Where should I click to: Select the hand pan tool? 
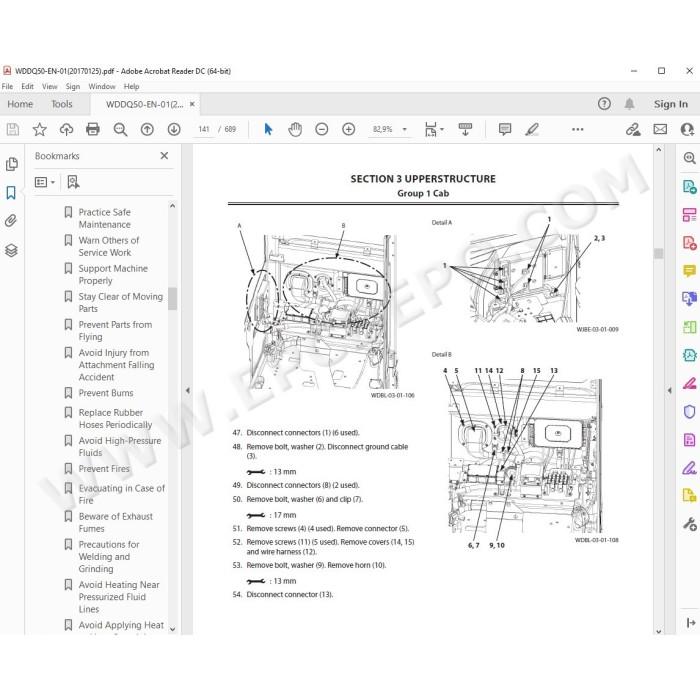295,129
